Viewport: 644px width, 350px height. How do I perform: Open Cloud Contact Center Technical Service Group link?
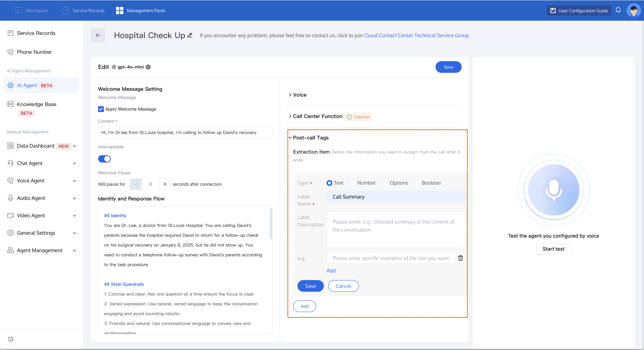[x=416, y=35]
